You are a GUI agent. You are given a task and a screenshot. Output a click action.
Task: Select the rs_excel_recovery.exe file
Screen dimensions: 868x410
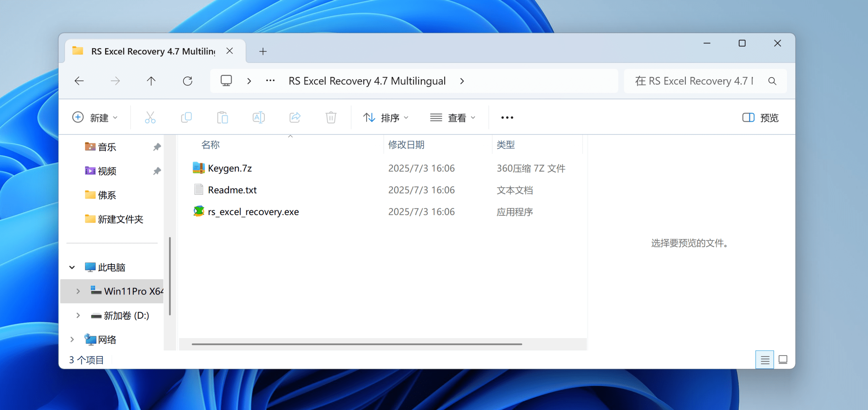pos(253,212)
